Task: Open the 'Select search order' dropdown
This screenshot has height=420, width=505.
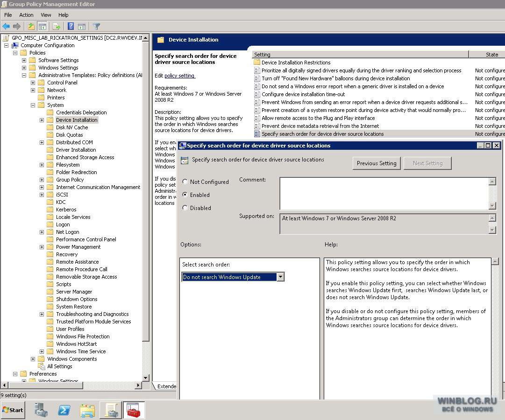Action: coord(280,277)
